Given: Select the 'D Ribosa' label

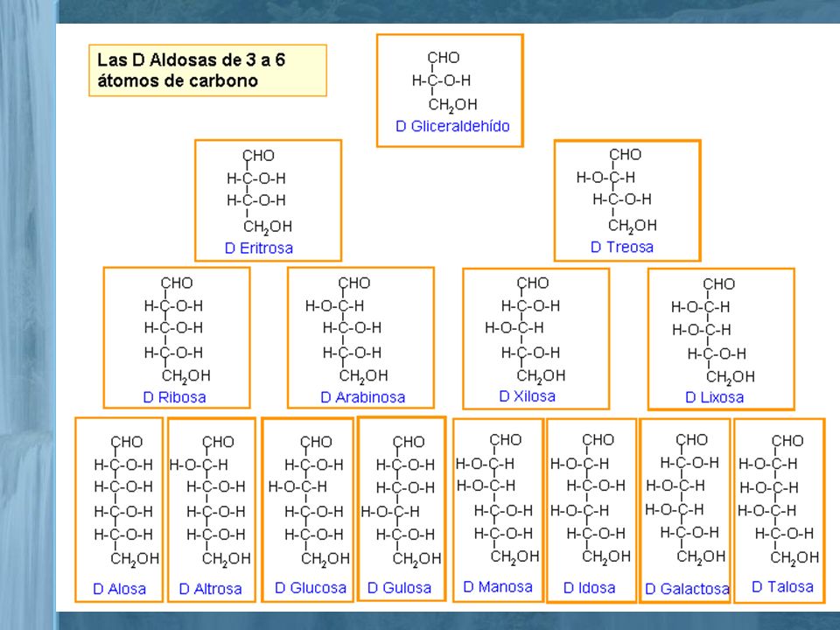Looking at the screenshot, I should coord(174,397).
